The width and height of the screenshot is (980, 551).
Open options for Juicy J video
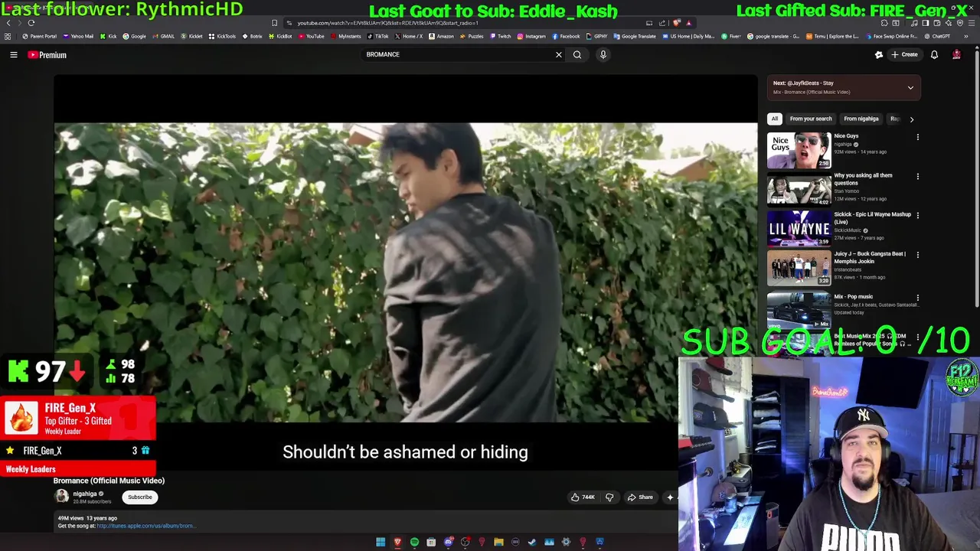918,254
